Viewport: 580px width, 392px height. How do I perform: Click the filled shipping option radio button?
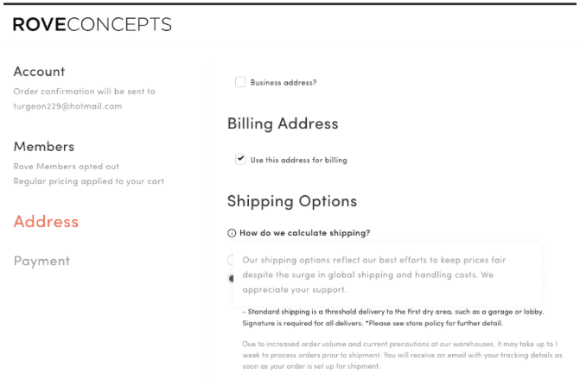(231, 279)
